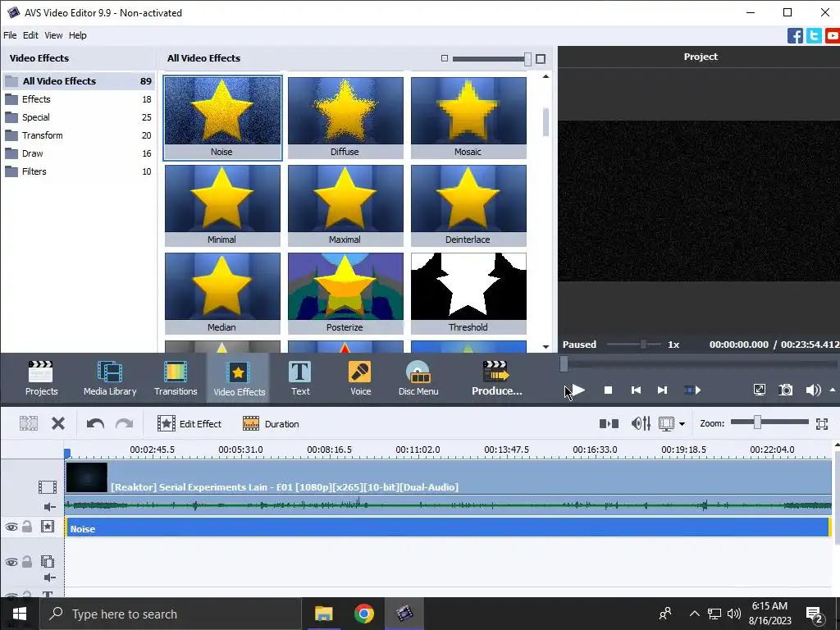Toggle visibility of the video effects track

coord(11,527)
